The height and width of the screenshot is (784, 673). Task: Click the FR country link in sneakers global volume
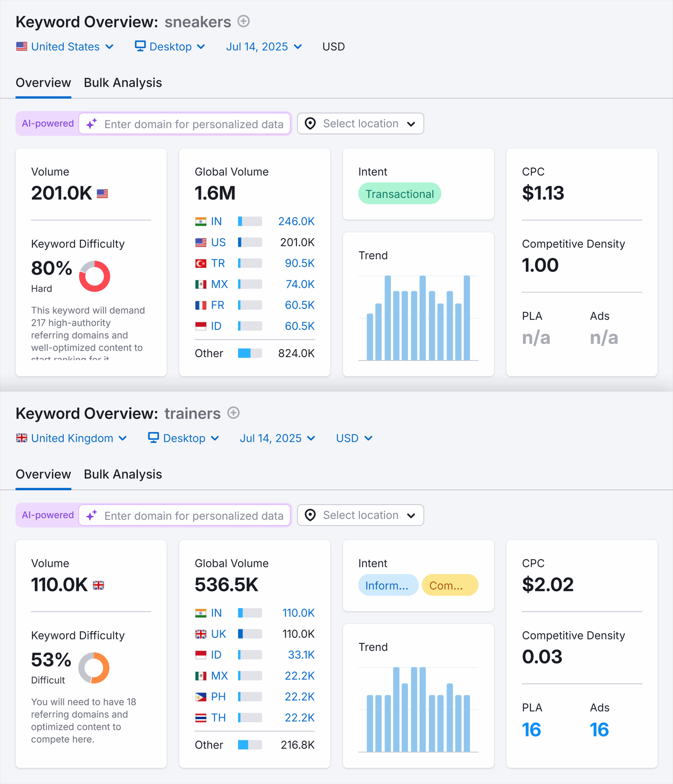(x=217, y=305)
